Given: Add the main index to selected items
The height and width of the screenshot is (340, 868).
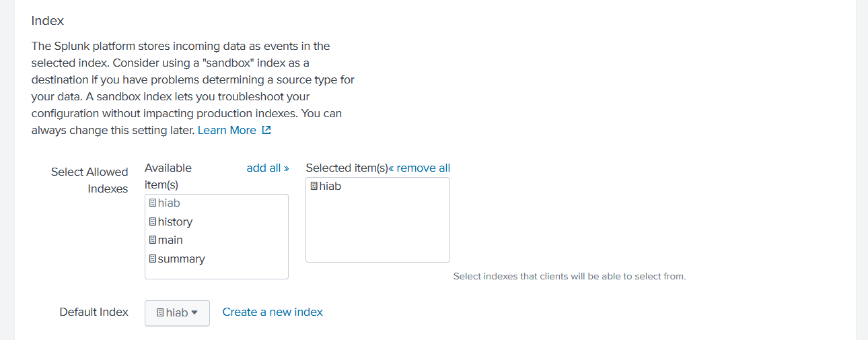Looking at the screenshot, I should tap(170, 240).
